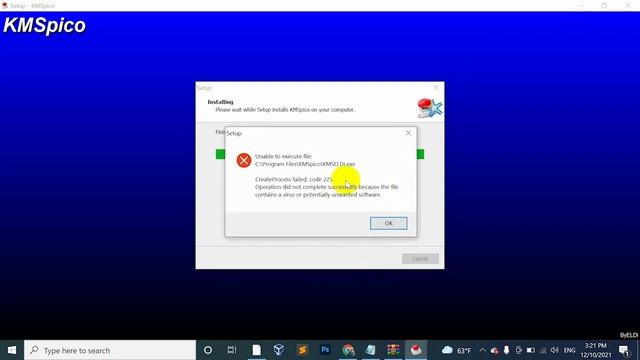Open WinRAR from the taskbar
Image resolution: width=640 pixels, height=360 pixels.
point(393,350)
